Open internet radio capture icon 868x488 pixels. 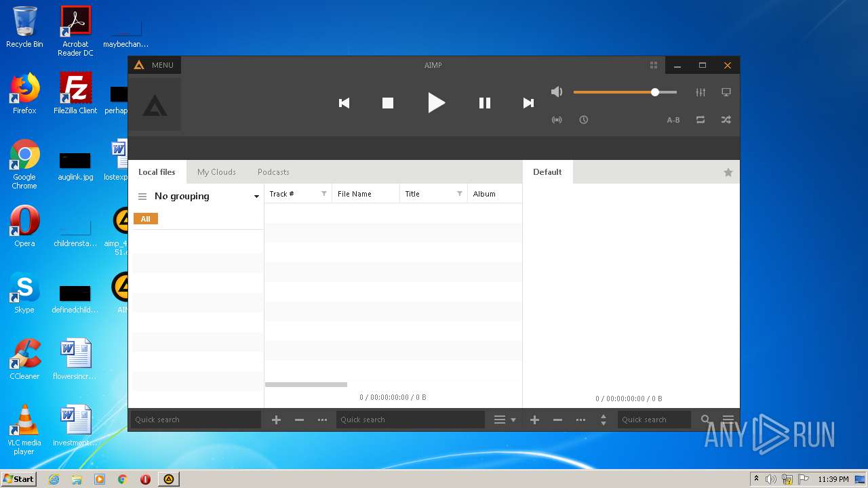point(557,120)
